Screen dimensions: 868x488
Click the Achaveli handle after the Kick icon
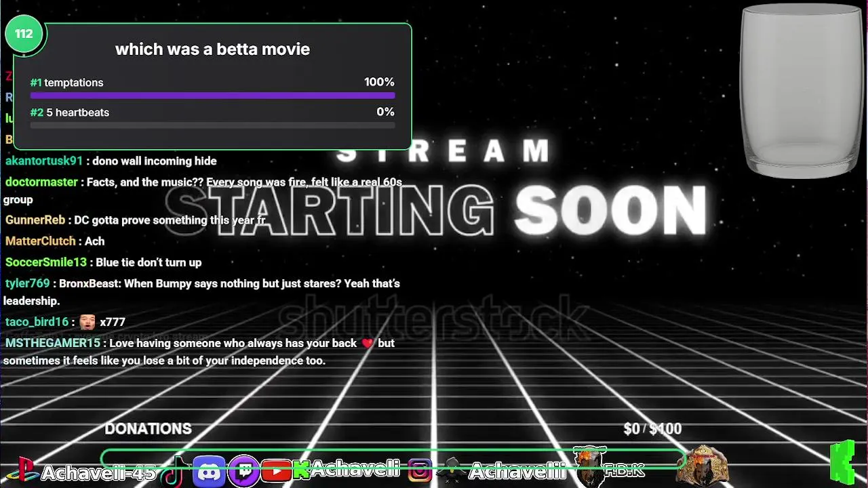(x=354, y=469)
